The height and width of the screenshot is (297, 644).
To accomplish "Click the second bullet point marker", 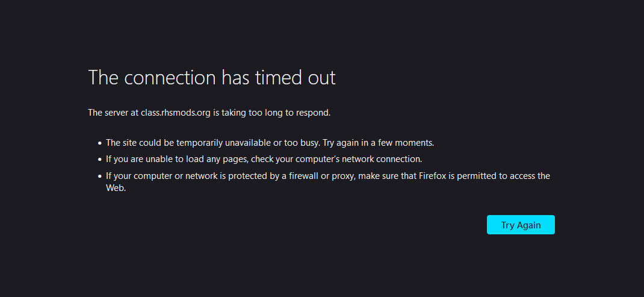I will (x=100, y=160).
